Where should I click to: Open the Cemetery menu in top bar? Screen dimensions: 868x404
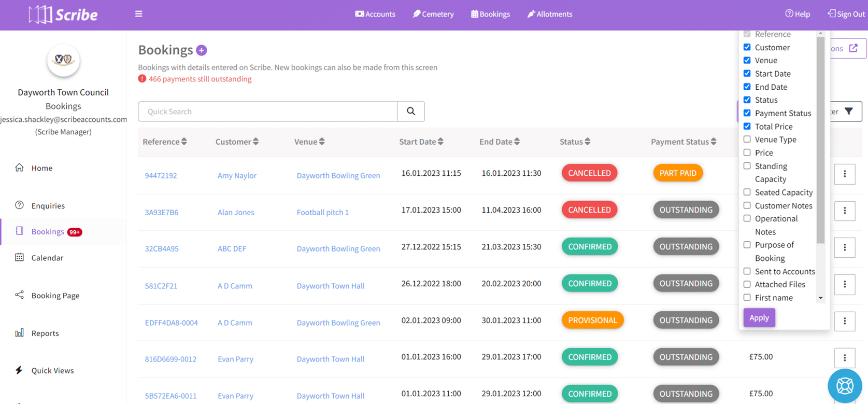tap(433, 14)
